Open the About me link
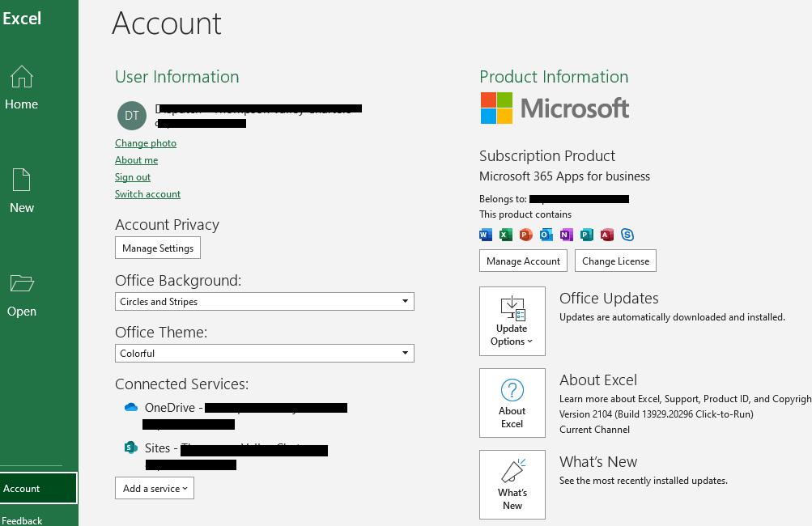Image resolution: width=812 pixels, height=526 pixels. click(136, 160)
